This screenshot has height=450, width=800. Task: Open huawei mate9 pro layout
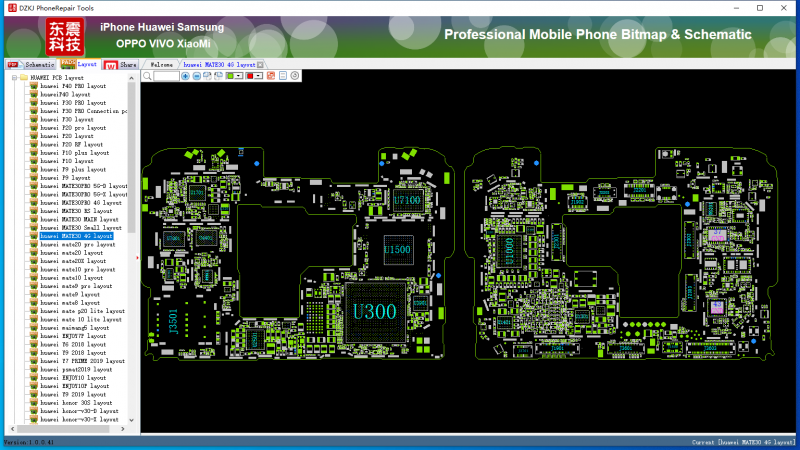pos(76,286)
